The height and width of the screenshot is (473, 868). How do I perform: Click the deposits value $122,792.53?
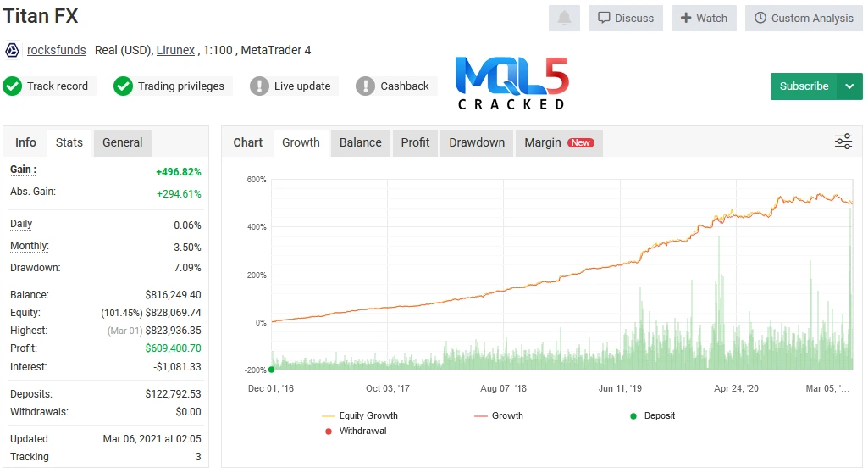[x=174, y=394]
